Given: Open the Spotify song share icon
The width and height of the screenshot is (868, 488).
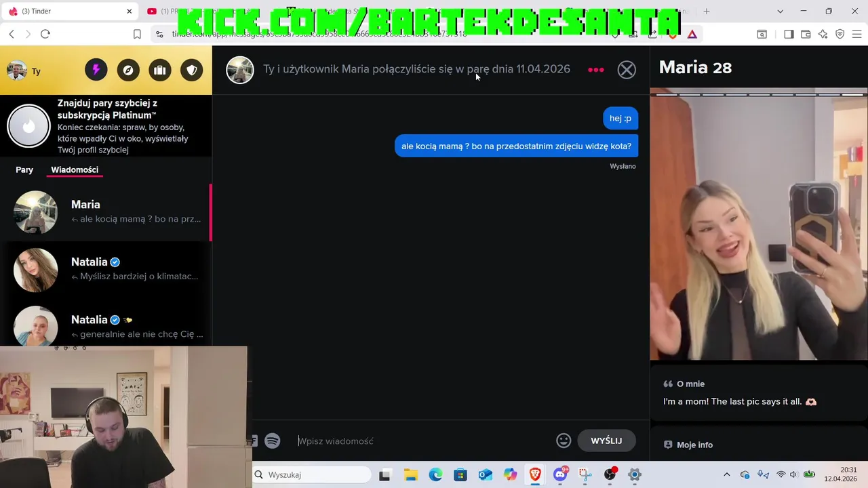Looking at the screenshot, I should tap(273, 441).
